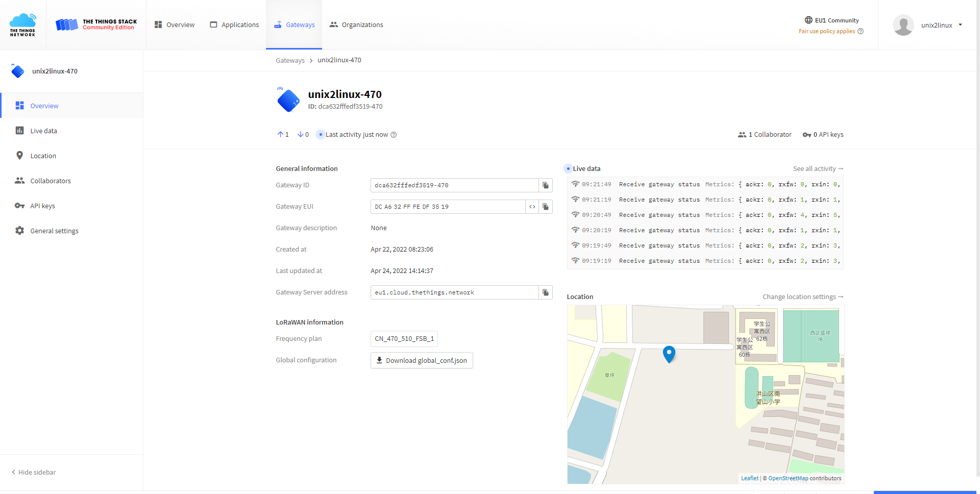The image size is (980, 494).
Task: Copy the Gateway Server address
Action: coord(546,292)
